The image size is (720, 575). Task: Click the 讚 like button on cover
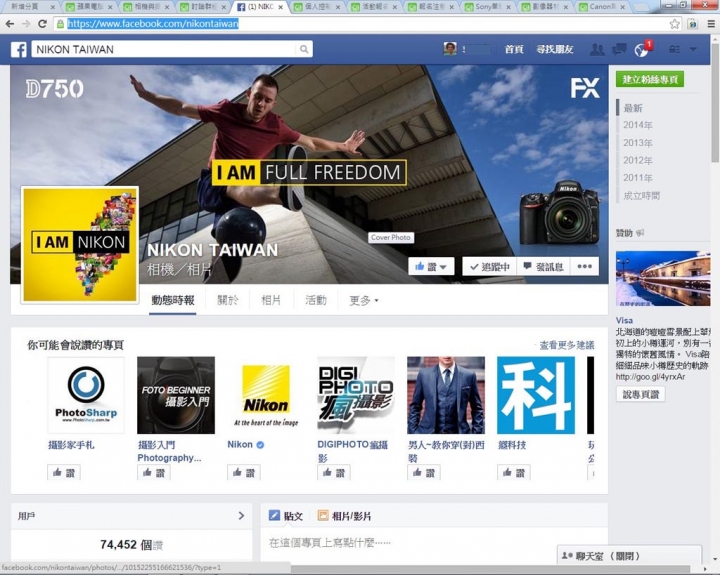click(431, 266)
